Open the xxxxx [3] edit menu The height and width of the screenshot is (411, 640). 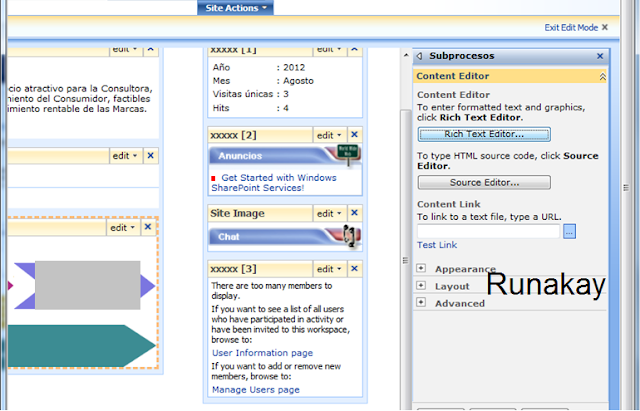click(329, 269)
